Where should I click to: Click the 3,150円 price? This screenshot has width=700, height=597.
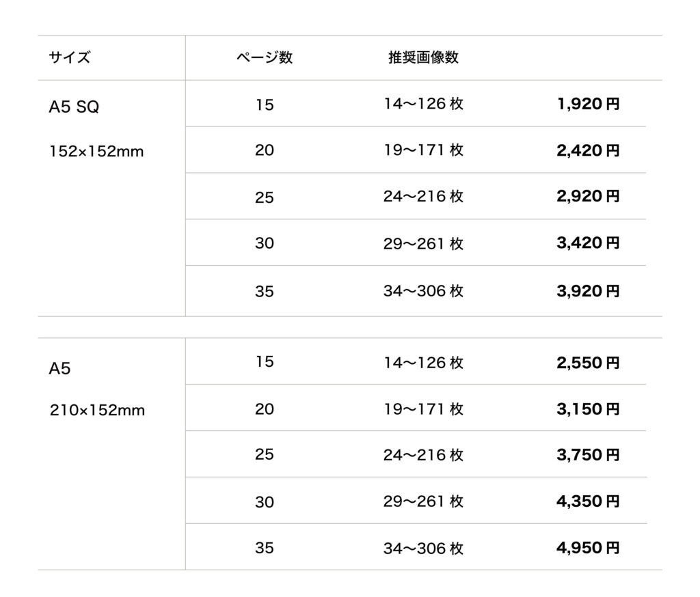coord(588,409)
